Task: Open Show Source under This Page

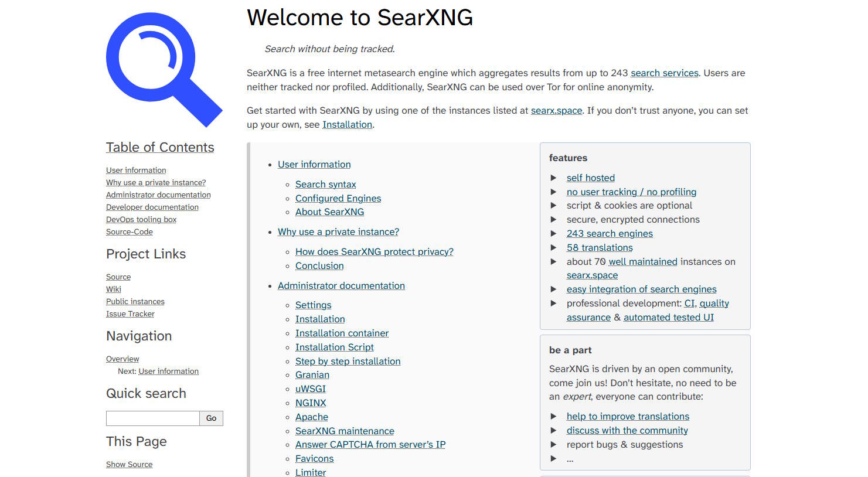Action: click(x=129, y=465)
